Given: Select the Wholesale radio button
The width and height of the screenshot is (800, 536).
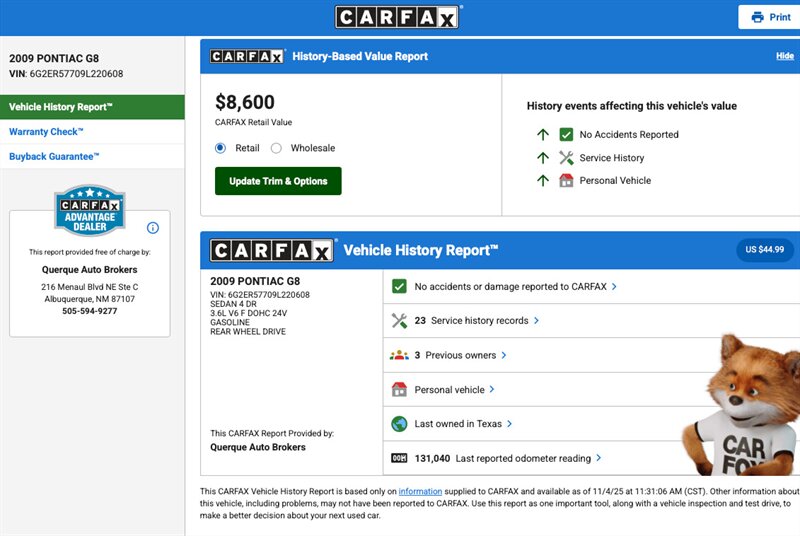Looking at the screenshot, I should pyautogui.click(x=276, y=148).
